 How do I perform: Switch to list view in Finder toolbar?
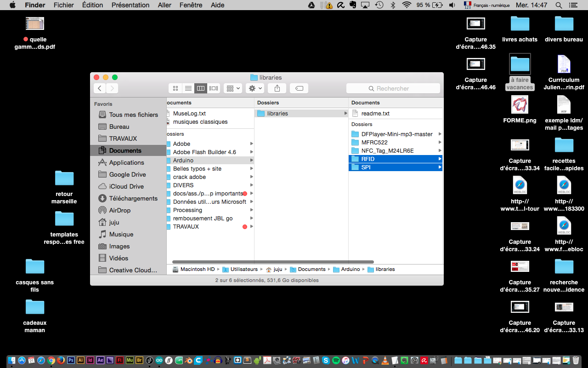coord(188,88)
